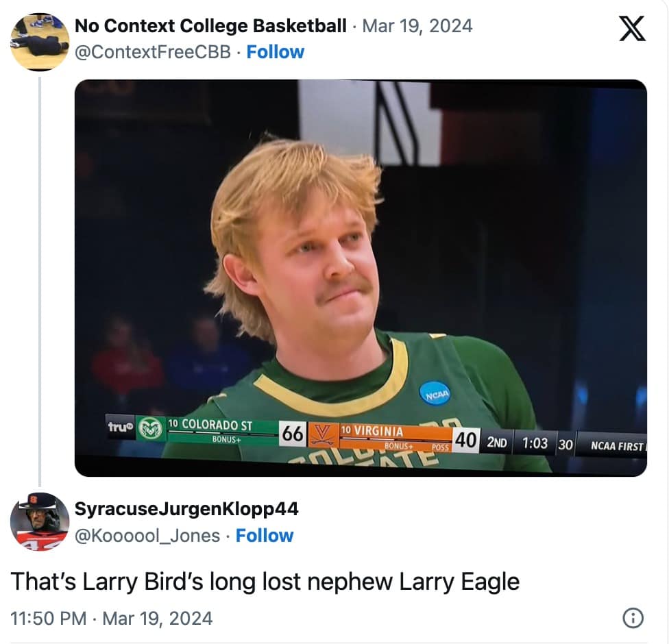Click the No Context College Basketball display name

click(209, 25)
